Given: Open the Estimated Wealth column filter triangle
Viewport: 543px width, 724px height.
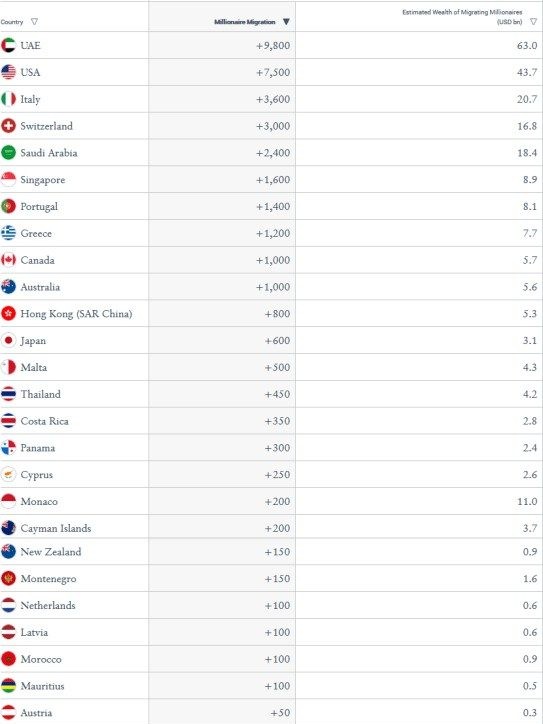Looking at the screenshot, I should [x=534, y=22].
